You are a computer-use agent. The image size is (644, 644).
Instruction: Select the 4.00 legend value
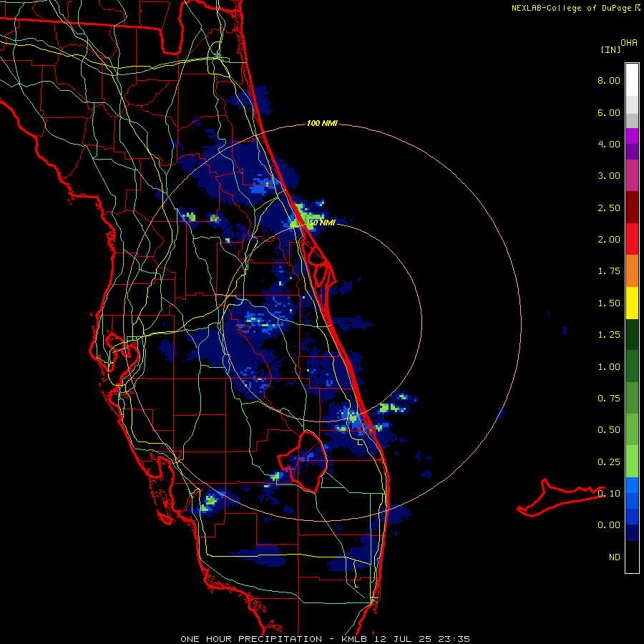[x=609, y=144]
